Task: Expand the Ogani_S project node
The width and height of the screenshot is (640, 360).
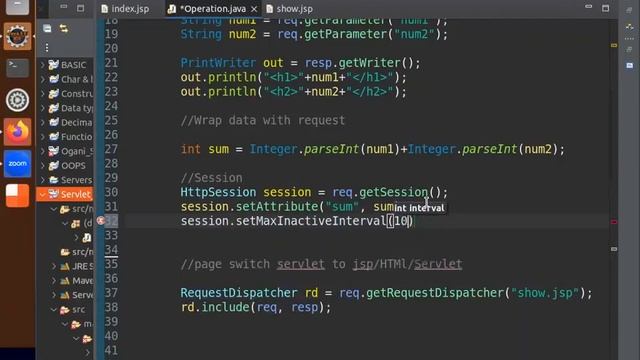Action: (x=42, y=151)
